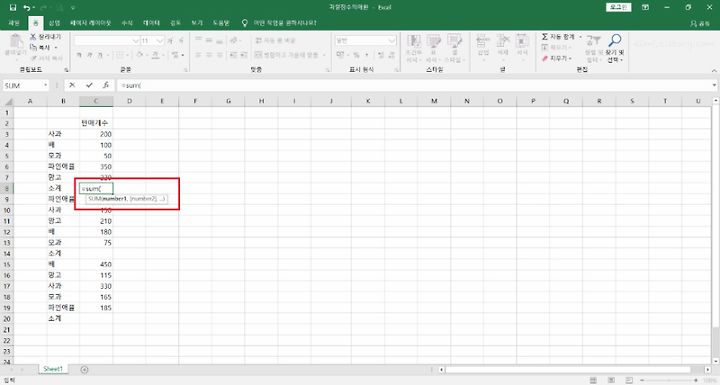Cancel the formula entry with the X icon

click(x=72, y=85)
